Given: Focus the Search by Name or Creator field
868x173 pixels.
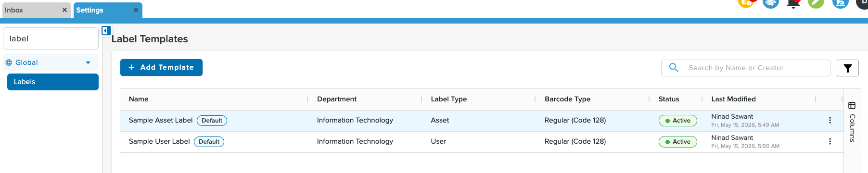Looking at the screenshot, I should click(x=746, y=68).
